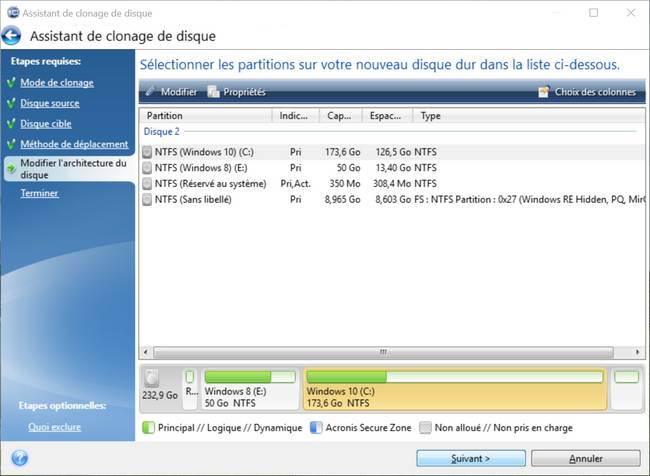Open the help question mark icon

click(19, 458)
